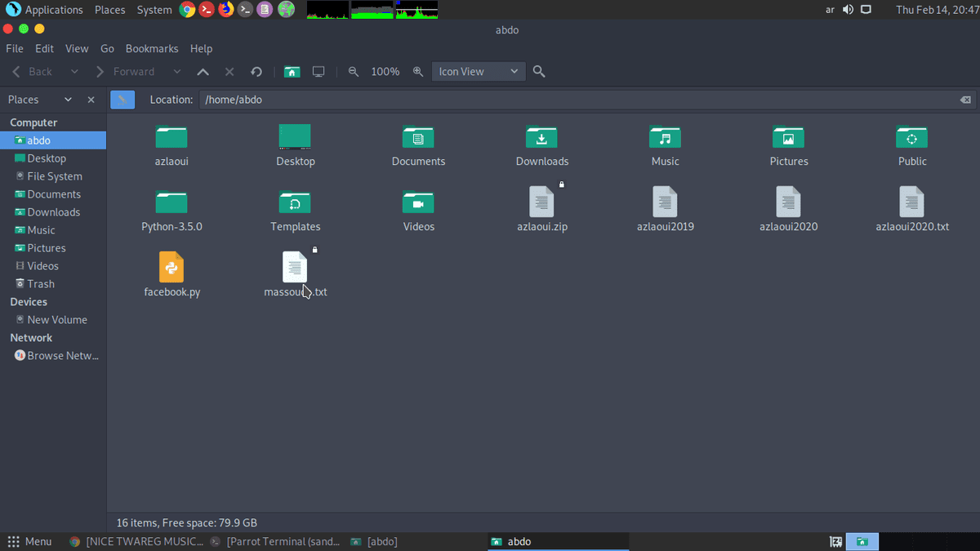Expand the Places sidebar selector dropdown
This screenshot has width=980, height=551.
tap(68, 100)
